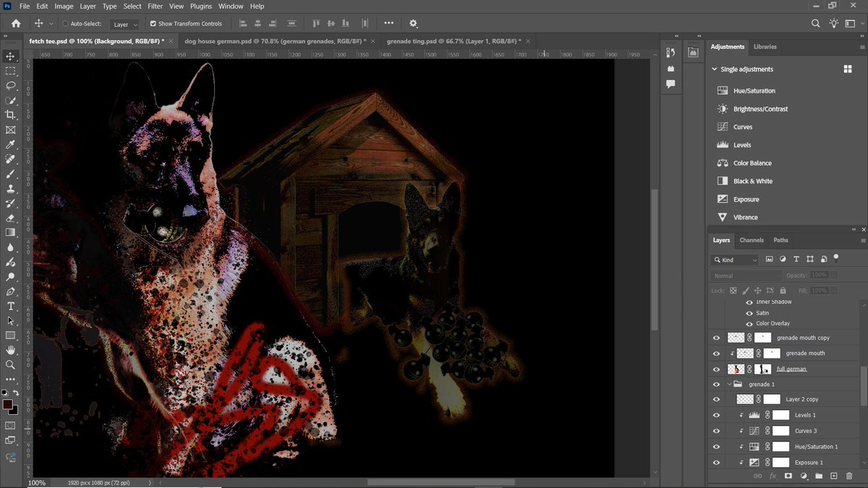This screenshot has width=868, height=488.
Task: Open the Layers panel flyout menu
Action: (x=863, y=240)
